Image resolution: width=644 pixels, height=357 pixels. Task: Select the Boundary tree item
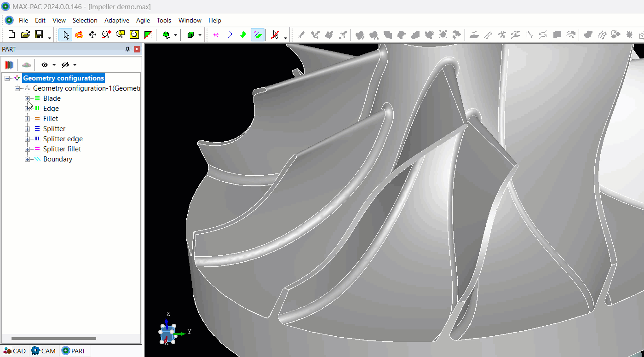(57, 159)
